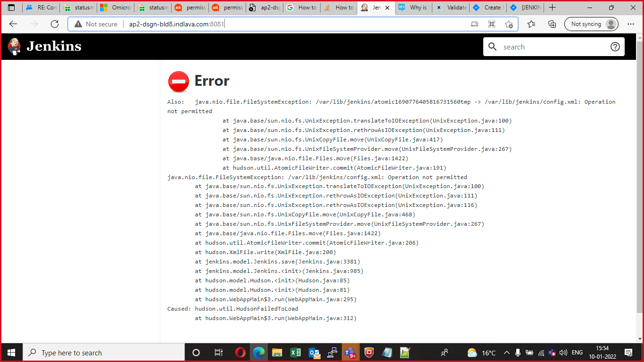The width and height of the screenshot is (644, 362).
Task: Open Cortana from the taskbar
Action: click(x=196, y=353)
